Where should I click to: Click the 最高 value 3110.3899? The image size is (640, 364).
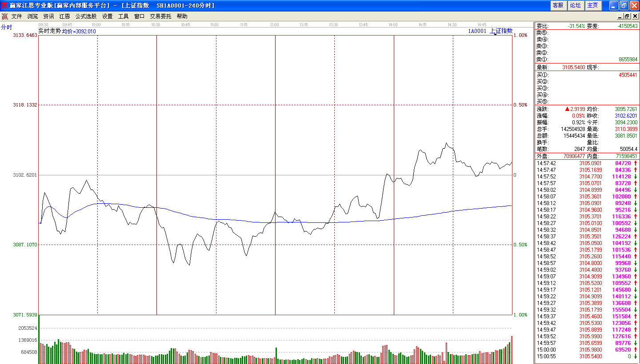pyautogui.click(x=626, y=129)
